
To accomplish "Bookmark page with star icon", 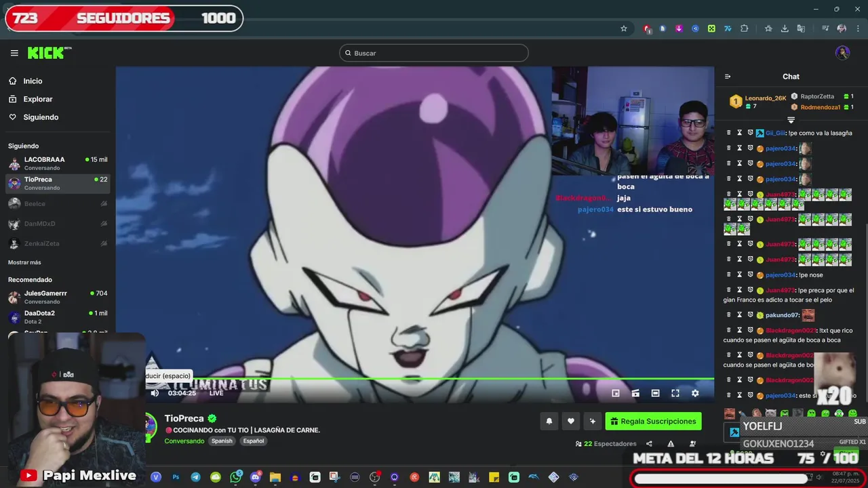I will click(624, 28).
